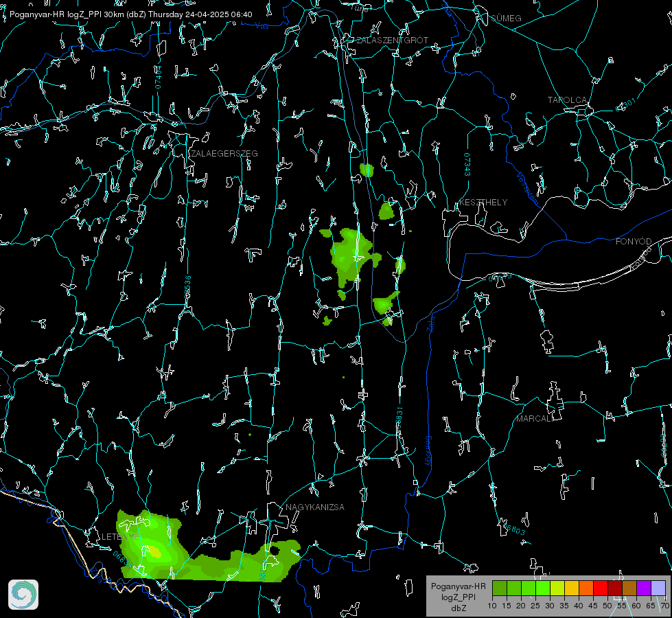The image size is (672, 618).
Task: Pick the yellow 35–40 dBZ legend swatch
Action: click(x=572, y=588)
